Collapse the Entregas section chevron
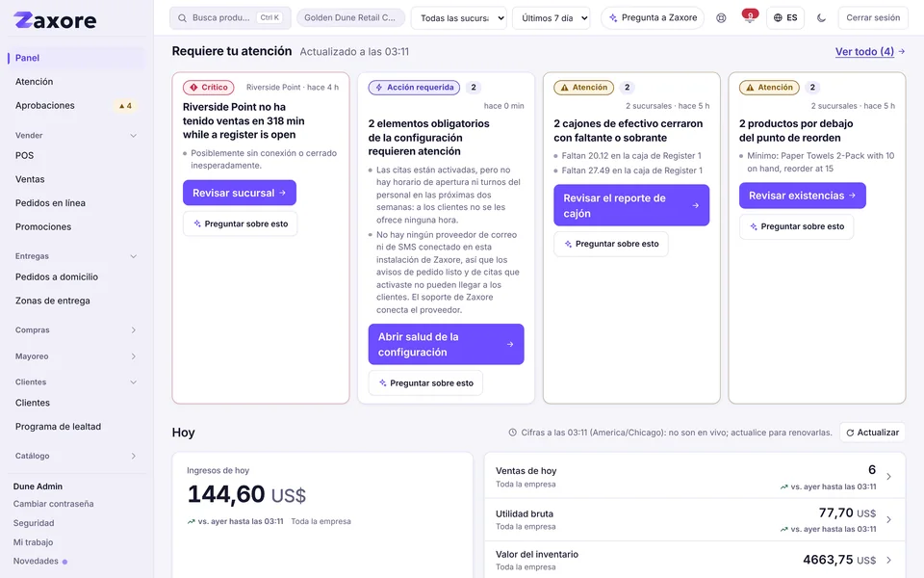 pos(133,256)
